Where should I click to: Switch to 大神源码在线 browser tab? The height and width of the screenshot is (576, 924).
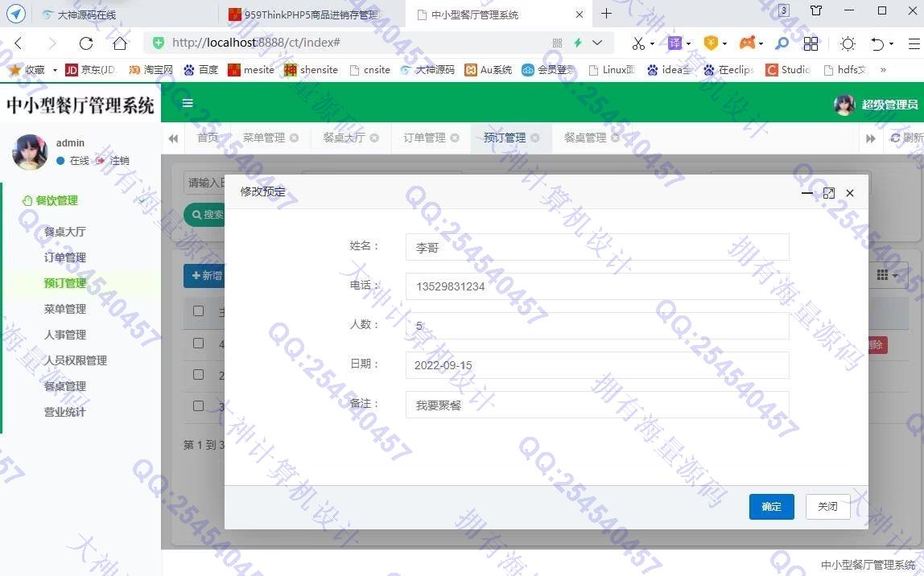(x=86, y=14)
